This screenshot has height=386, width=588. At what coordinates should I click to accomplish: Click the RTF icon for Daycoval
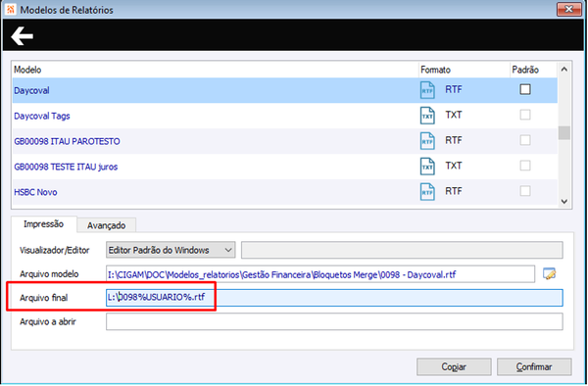(427, 90)
